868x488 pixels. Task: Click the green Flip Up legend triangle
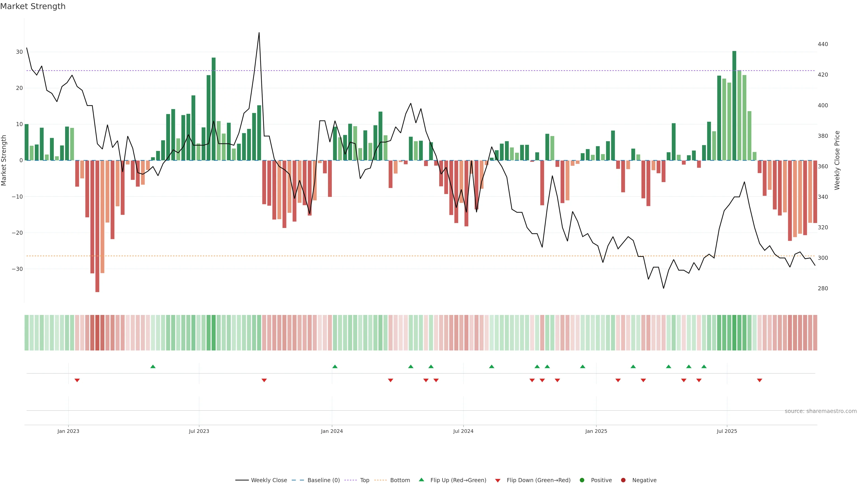pos(421,480)
